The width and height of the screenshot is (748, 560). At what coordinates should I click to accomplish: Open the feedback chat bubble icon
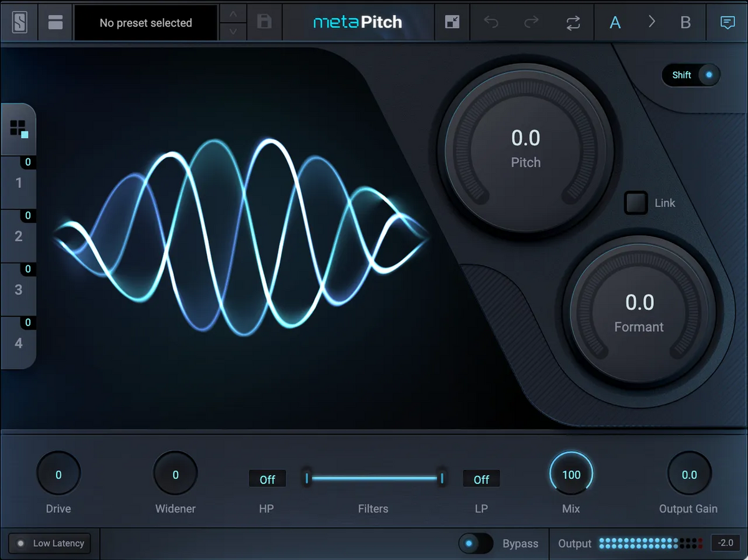click(x=727, y=23)
